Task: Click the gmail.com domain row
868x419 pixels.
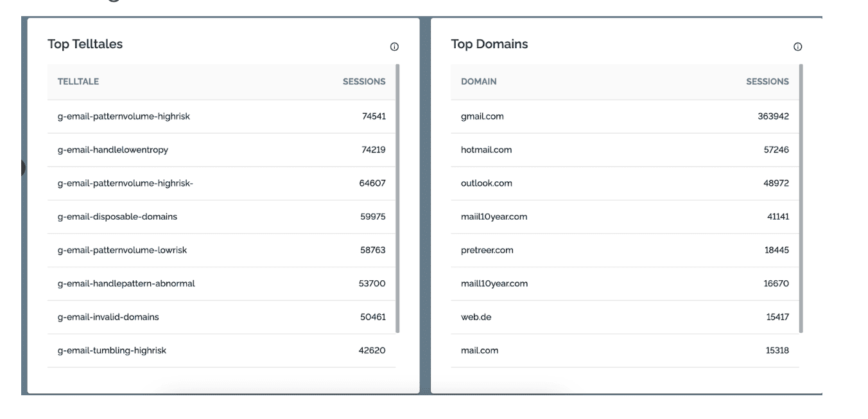Action: (625, 116)
